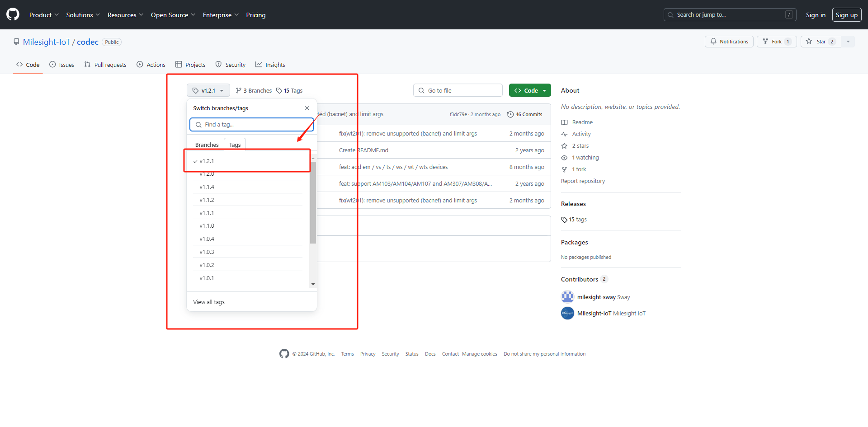Click the Sign up button
Screen dimensions: 868x427
[x=846, y=15]
